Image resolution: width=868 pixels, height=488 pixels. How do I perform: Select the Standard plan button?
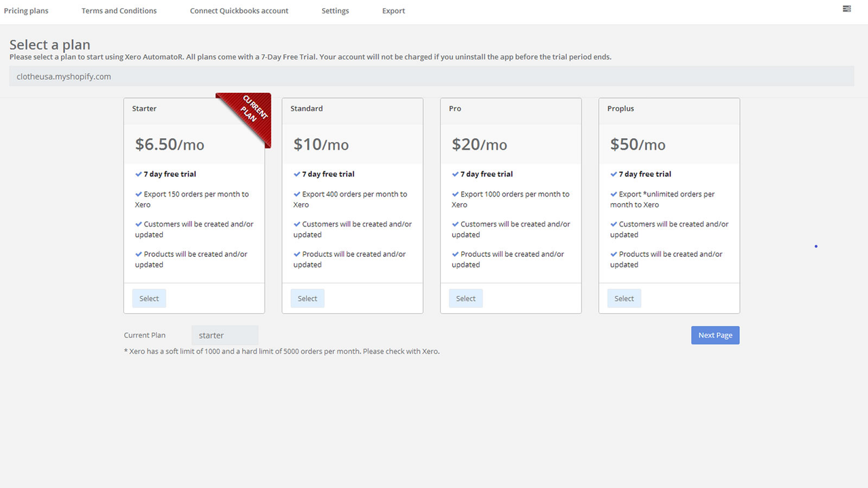307,298
